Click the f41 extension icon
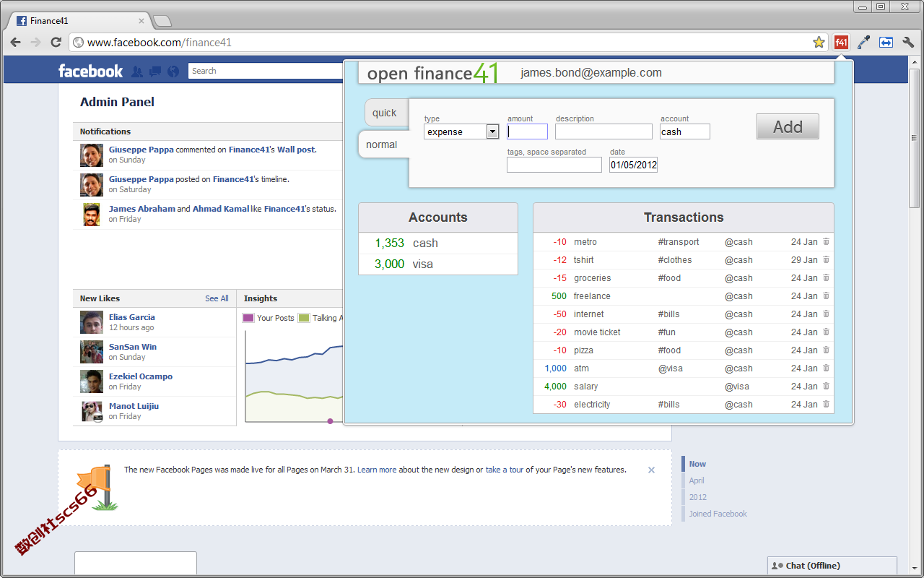Viewport: 924px width, 578px height. (x=841, y=43)
